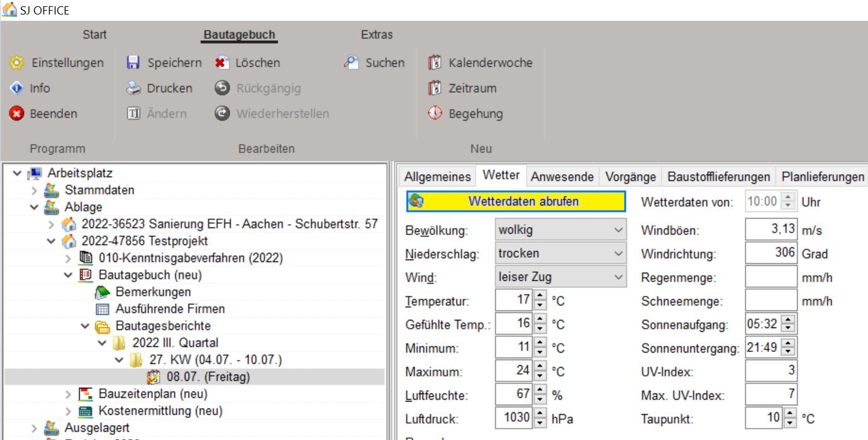Viewport: 868px width, 440px height.
Task: Click the Wetterdaten abrufen button
Action: click(516, 202)
